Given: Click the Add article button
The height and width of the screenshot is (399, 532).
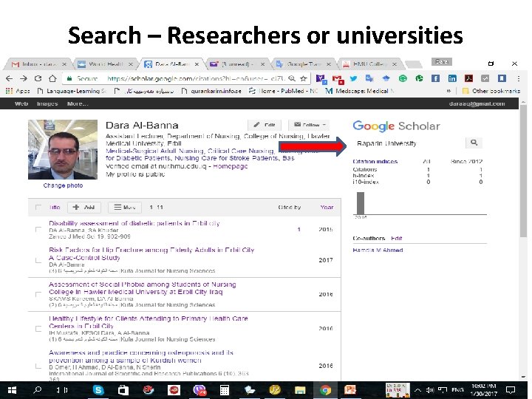Looking at the screenshot, I should tap(83, 208).
